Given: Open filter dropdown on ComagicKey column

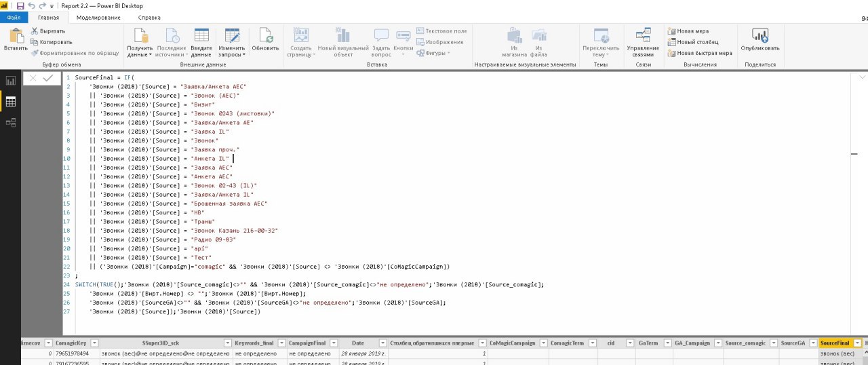Looking at the screenshot, I should [x=95, y=343].
